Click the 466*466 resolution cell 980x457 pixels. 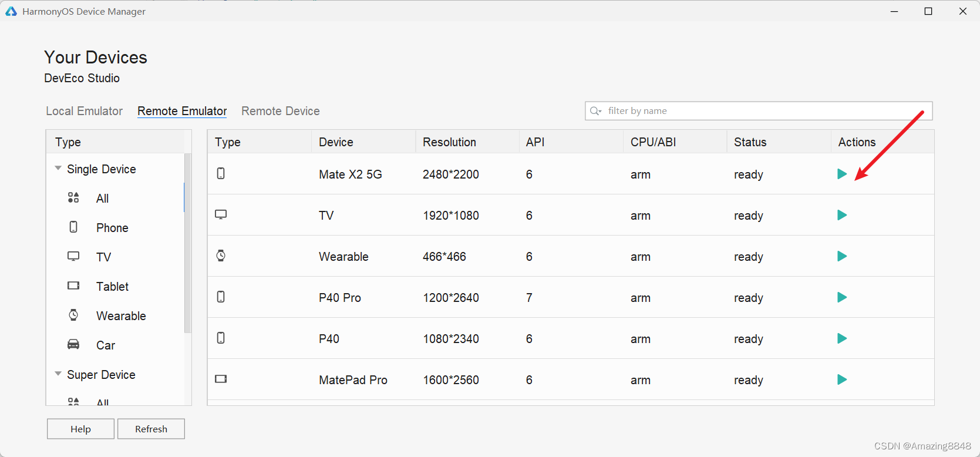pyautogui.click(x=444, y=257)
